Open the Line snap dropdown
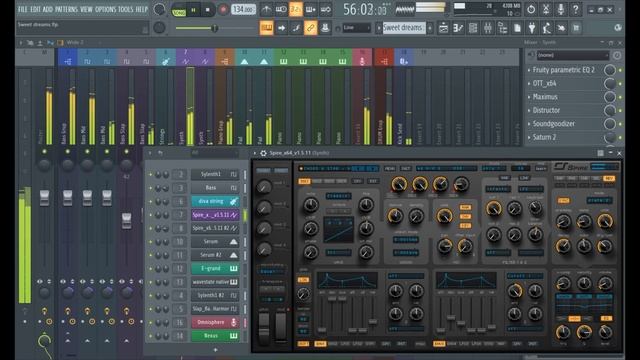Viewport: 640px width, 360px height. click(356, 28)
